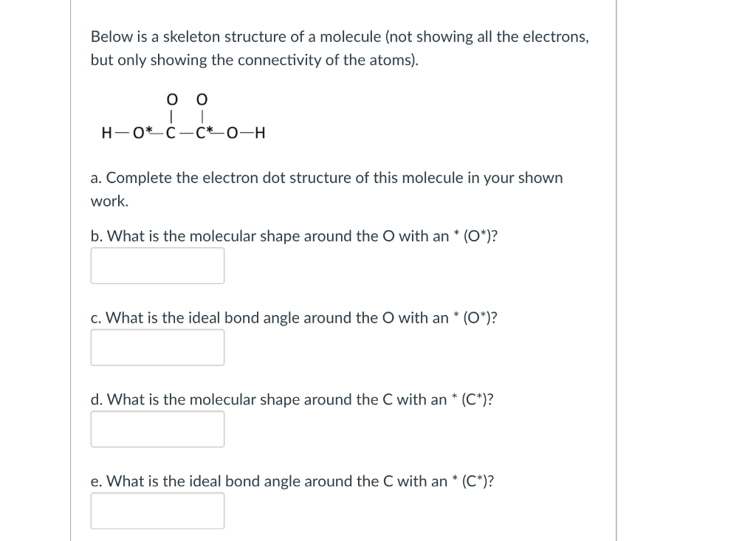Click question c text about ideal bond angle

[x=293, y=317]
